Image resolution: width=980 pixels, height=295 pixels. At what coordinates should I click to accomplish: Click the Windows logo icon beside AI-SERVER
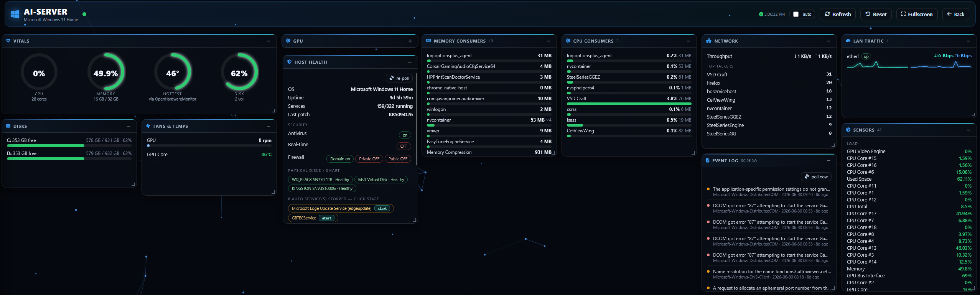click(15, 14)
